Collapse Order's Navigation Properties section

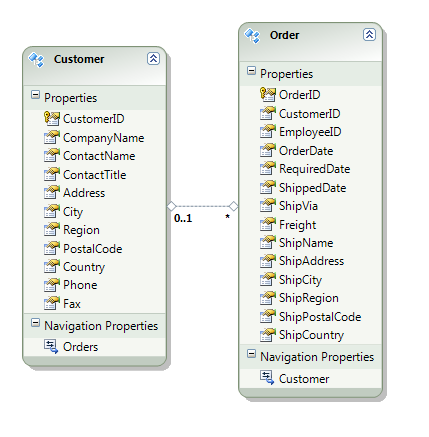coord(251,354)
